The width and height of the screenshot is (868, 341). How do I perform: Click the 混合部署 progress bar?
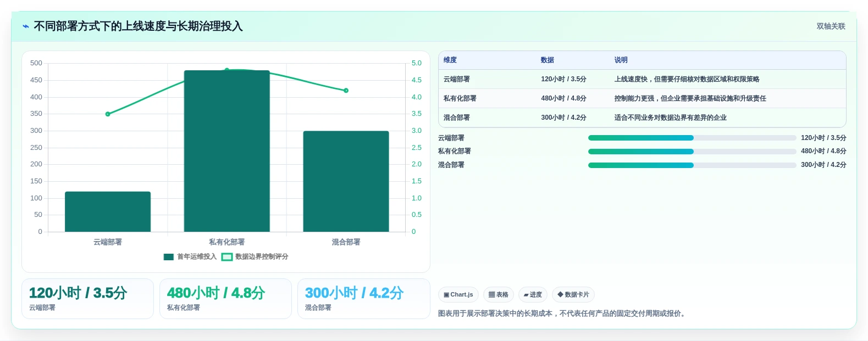(x=692, y=165)
